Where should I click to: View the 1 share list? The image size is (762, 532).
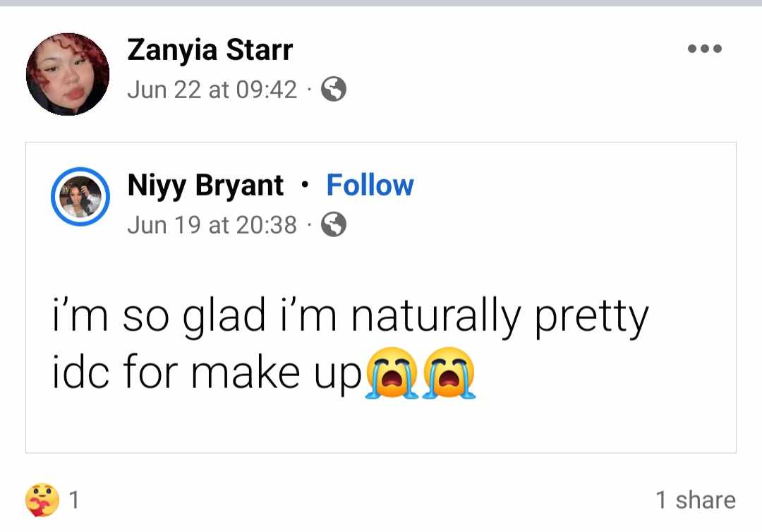pyautogui.click(x=695, y=500)
